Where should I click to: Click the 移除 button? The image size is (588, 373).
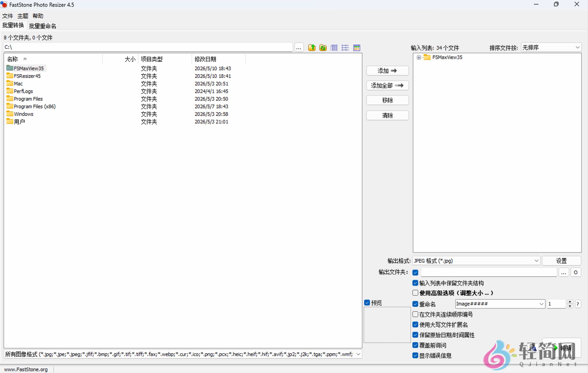(387, 100)
